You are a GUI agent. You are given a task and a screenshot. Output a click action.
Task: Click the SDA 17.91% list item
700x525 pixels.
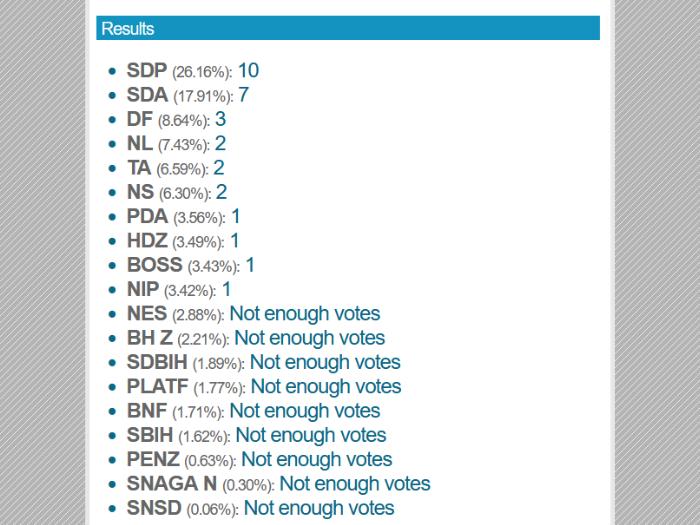coord(188,95)
